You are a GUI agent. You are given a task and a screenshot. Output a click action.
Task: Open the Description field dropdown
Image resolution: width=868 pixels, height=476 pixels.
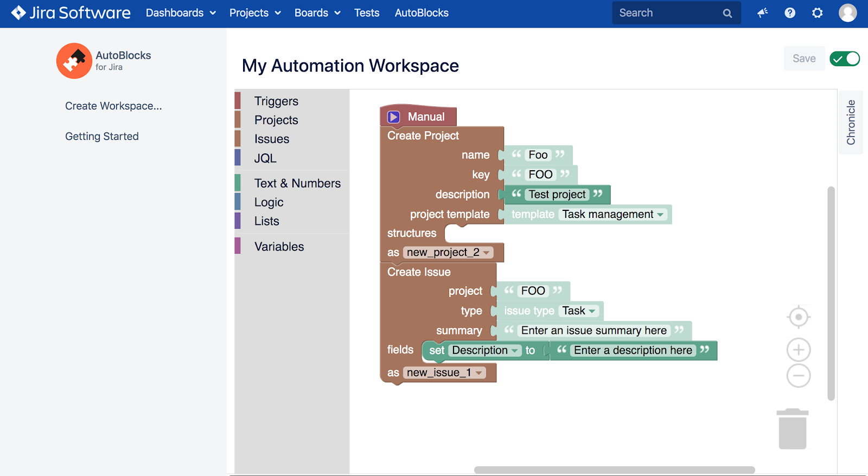coord(485,350)
